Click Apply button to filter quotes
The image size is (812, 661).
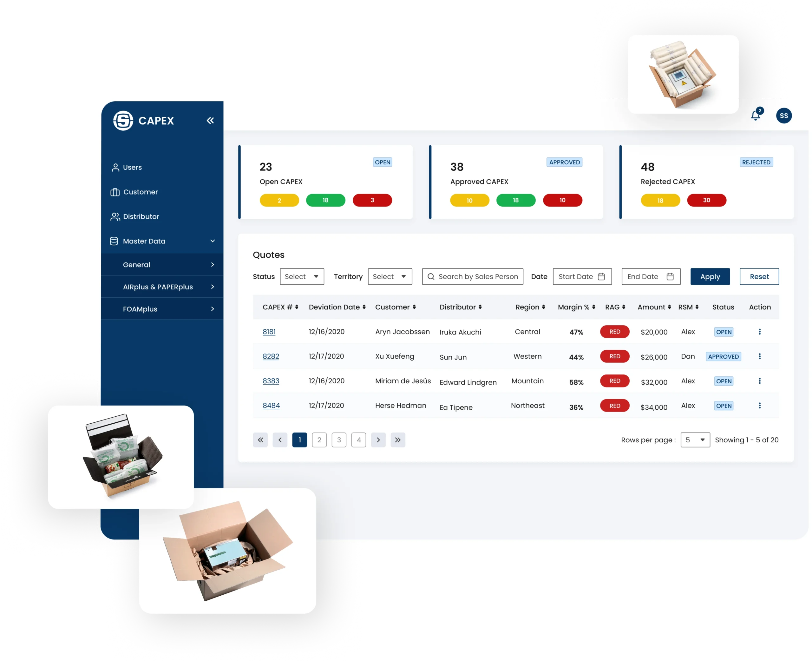(710, 276)
